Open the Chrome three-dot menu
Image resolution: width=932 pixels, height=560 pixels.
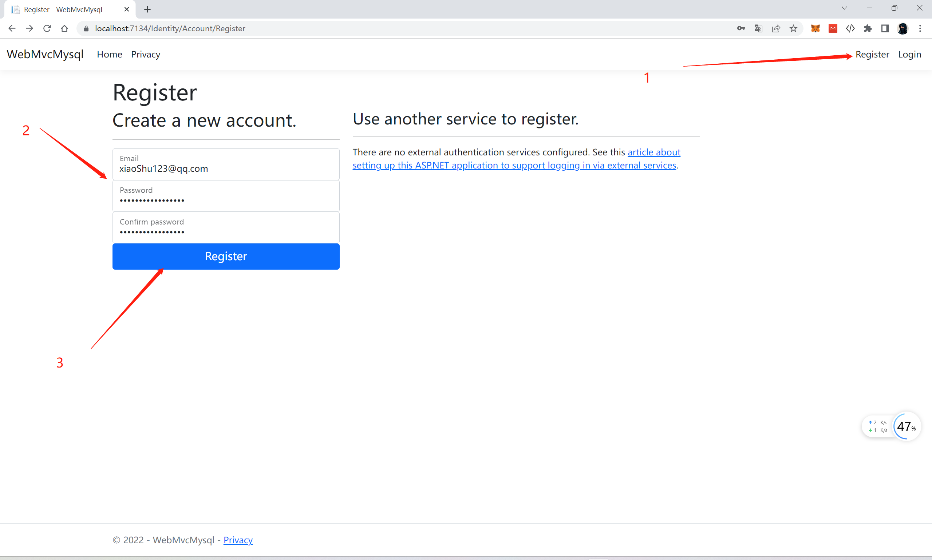(x=920, y=28)
